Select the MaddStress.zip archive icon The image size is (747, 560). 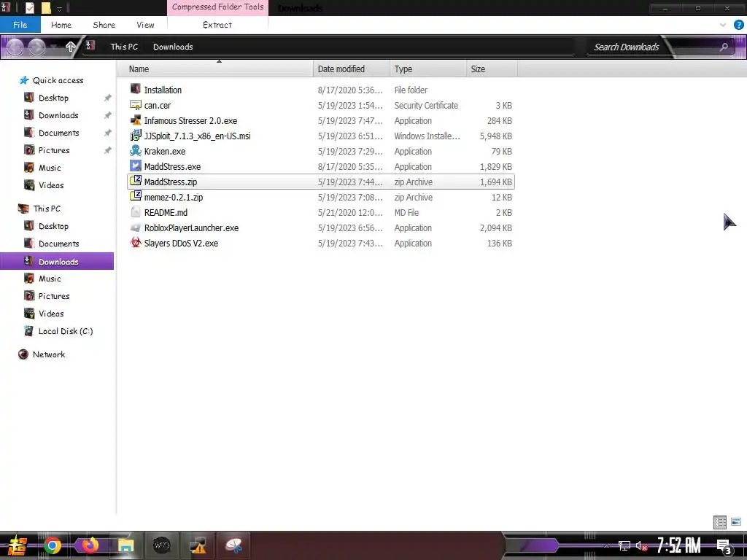coord(136,182)
